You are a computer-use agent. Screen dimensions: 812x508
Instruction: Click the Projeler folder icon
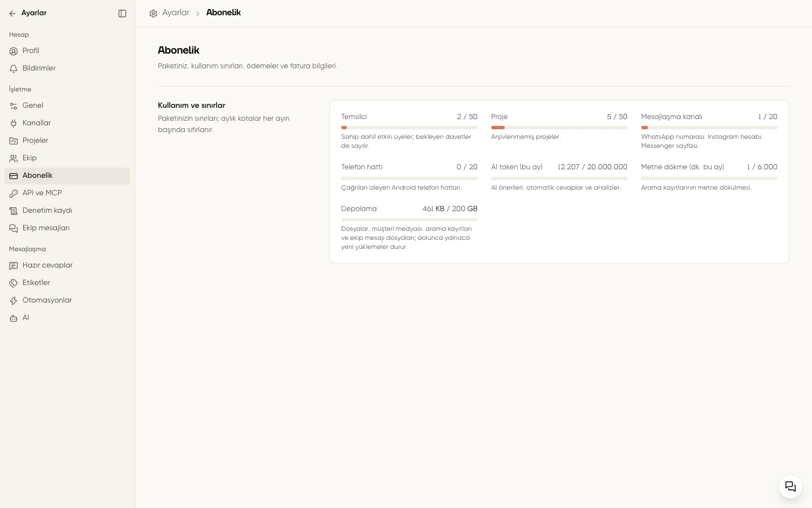[14, 141]
